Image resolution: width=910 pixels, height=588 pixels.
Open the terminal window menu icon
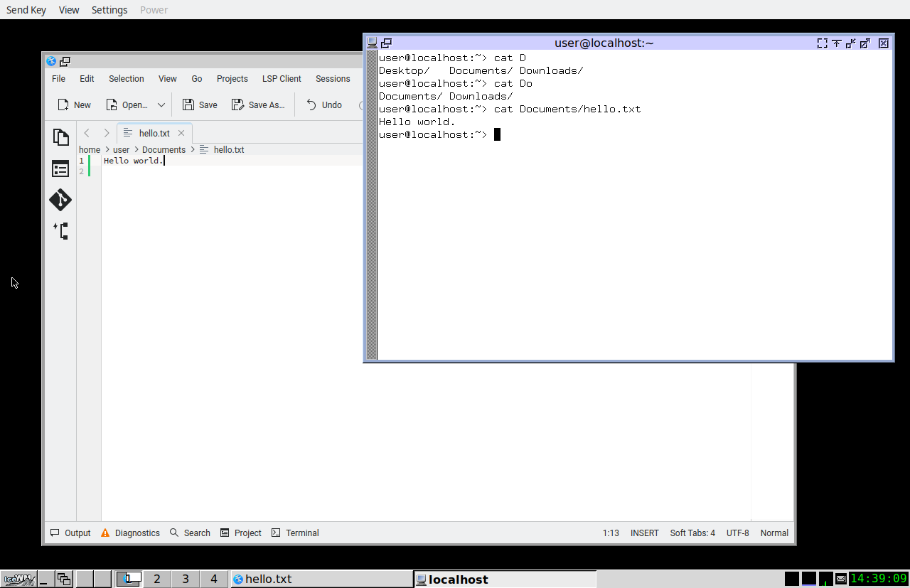[x=372, y=43]
